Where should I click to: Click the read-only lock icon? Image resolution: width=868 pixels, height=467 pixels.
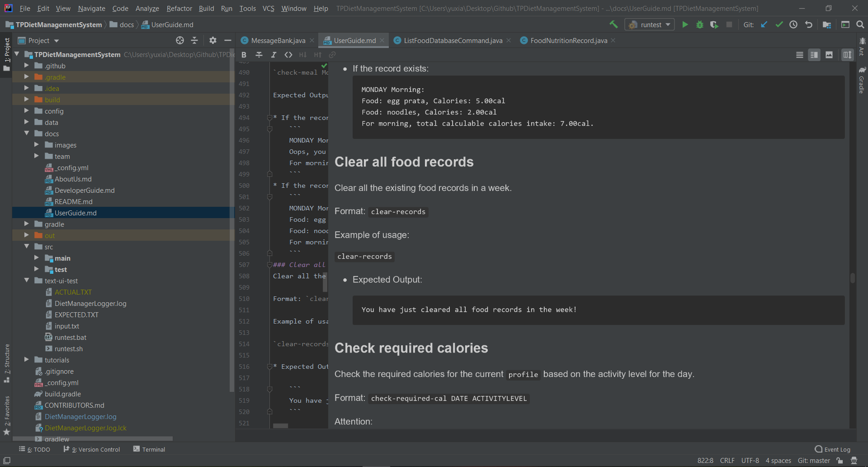tap(840, 461)
